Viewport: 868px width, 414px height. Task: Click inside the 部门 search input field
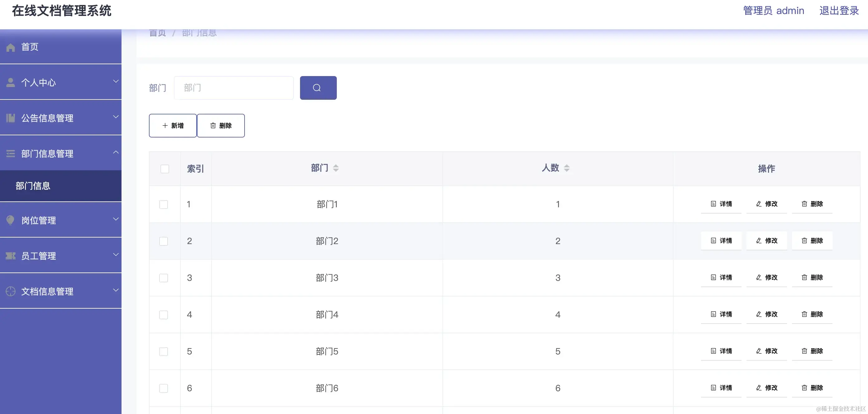pos(234,88)
